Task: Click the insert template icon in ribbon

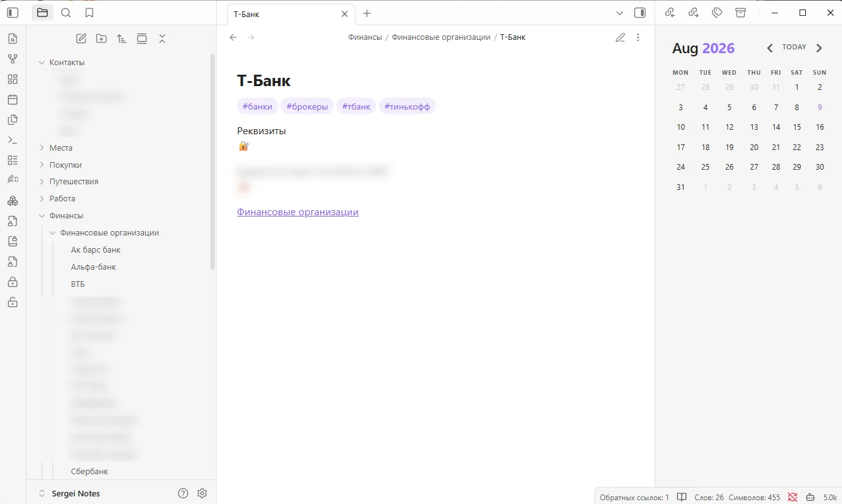Action: [x=13, y=120]
